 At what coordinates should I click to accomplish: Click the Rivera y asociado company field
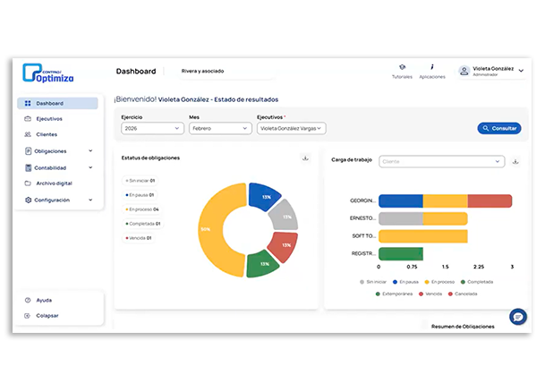click(226, 72)
